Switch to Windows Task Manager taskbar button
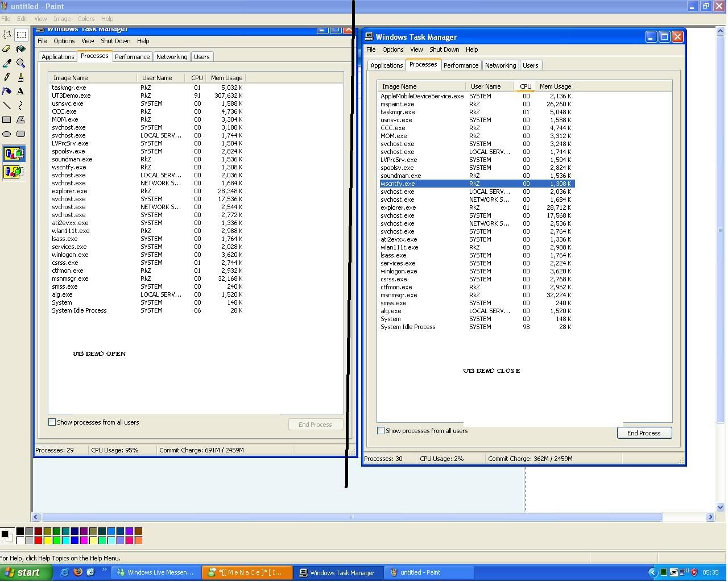 pos(338,572)
